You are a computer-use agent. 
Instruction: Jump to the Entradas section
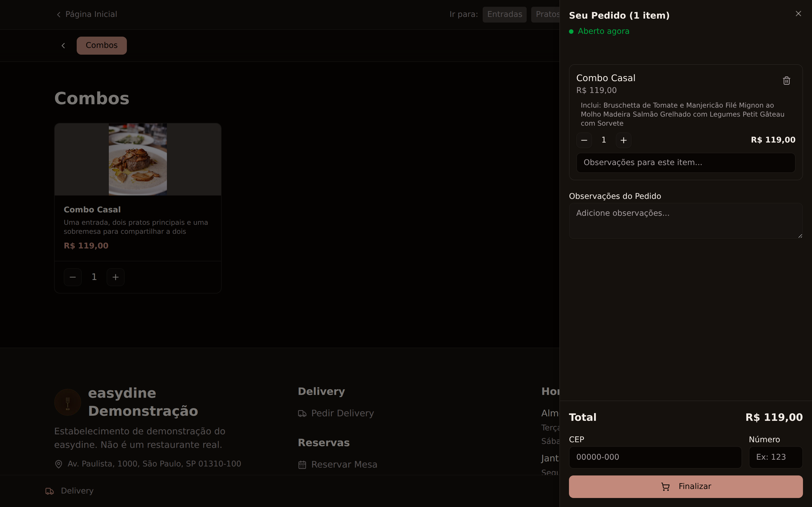click(x=504, y=14)
